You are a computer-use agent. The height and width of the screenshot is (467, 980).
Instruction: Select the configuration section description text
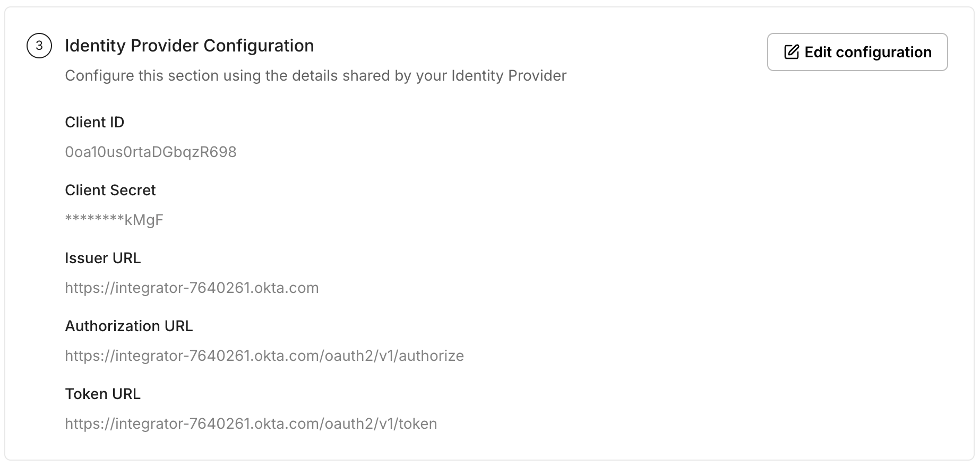click(x=315, y=75)
